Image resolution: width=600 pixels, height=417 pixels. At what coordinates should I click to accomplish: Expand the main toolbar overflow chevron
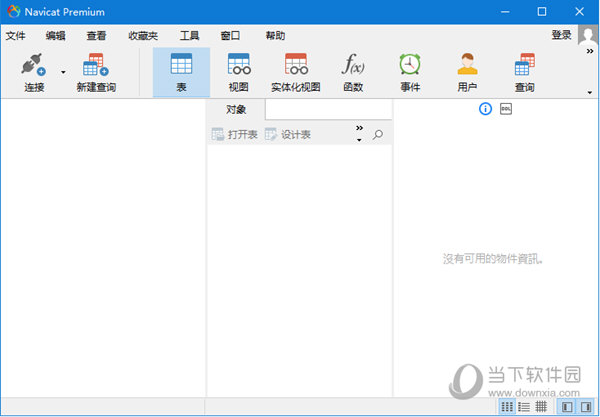590,51
